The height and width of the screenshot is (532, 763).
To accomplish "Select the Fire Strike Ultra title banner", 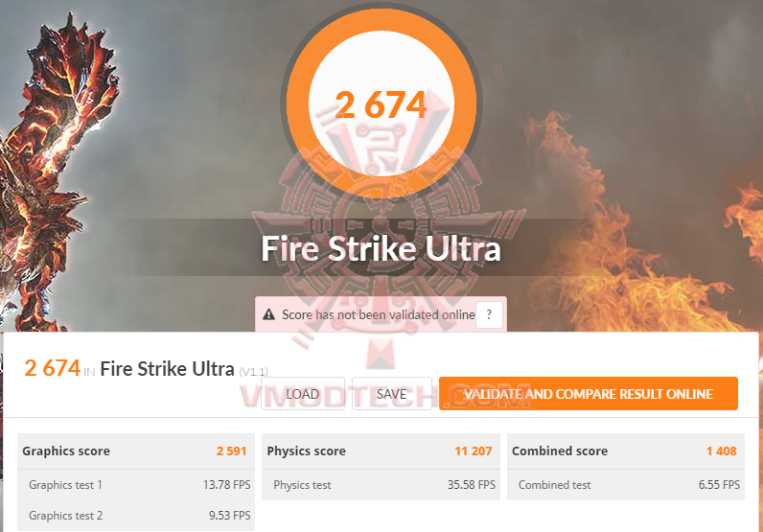I will pyautogui.click(x=381, y=247).
